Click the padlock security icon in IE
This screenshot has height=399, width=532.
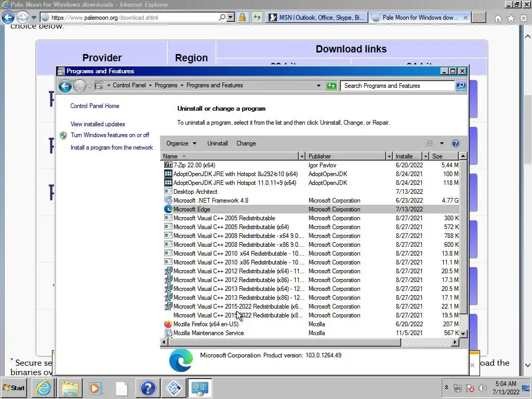(242, 18)
